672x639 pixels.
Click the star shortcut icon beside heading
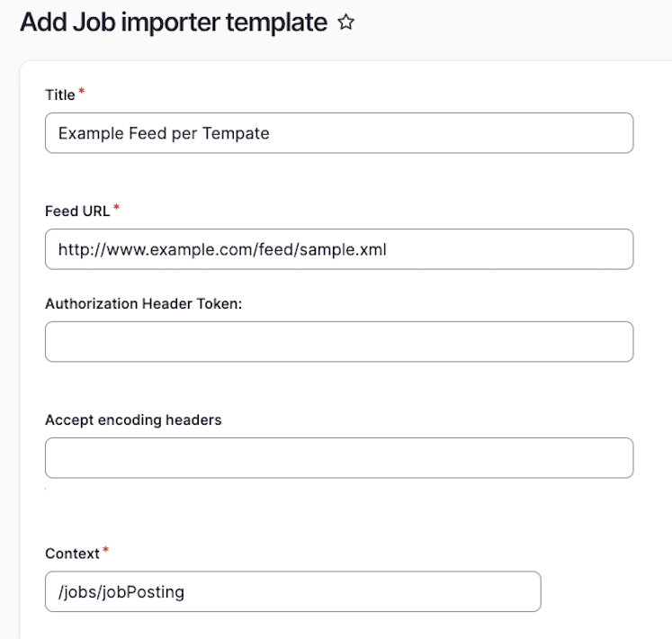(346, 23)
